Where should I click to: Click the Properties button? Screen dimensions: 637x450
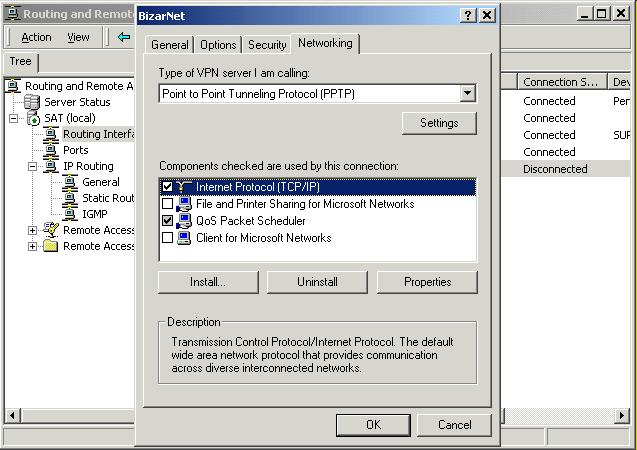427,282
